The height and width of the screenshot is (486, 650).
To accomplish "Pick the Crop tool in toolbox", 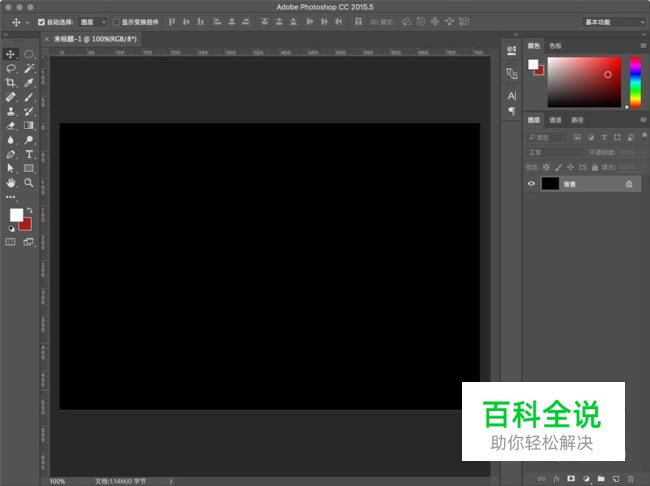I will (x=11, y=83).
